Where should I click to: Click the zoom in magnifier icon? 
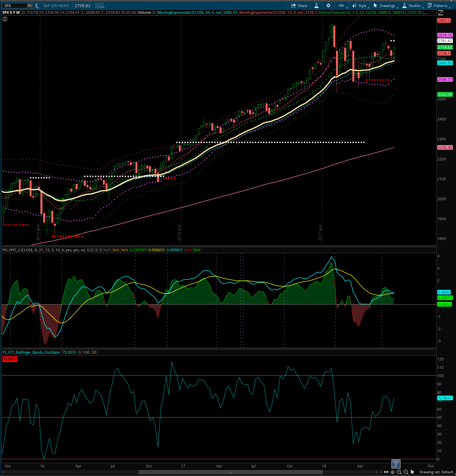click(399, 472)
